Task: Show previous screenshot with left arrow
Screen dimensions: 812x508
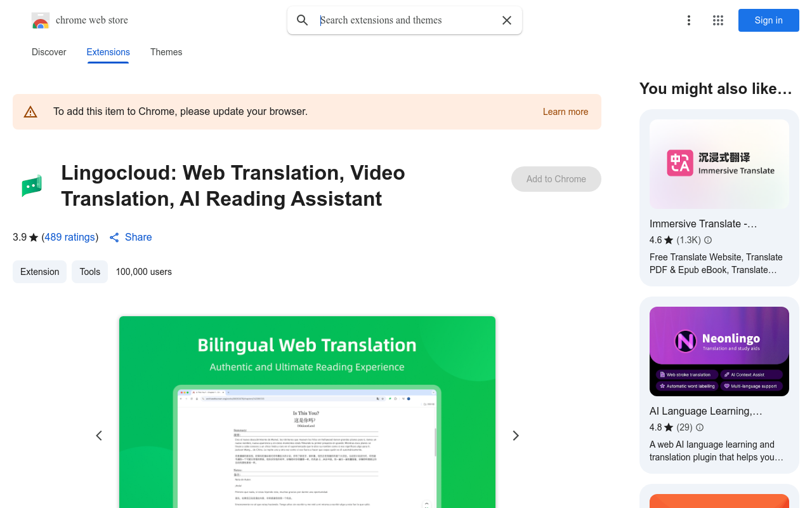Action: [x=99, y=436]
